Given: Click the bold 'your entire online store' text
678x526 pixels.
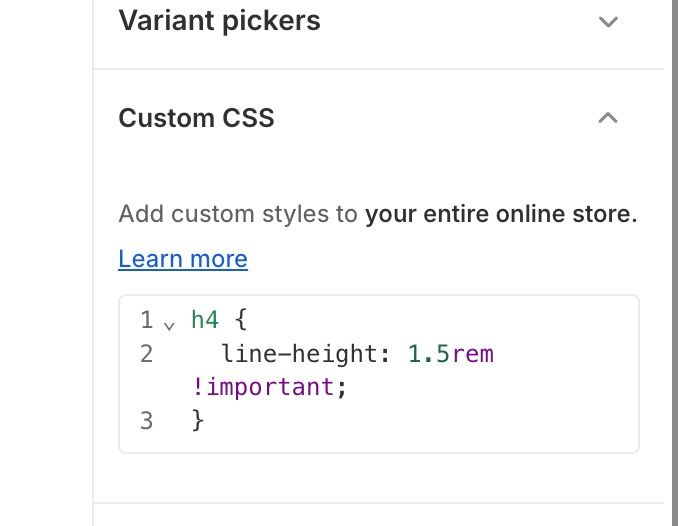Looking at the screenshot, I should (500, 214).
